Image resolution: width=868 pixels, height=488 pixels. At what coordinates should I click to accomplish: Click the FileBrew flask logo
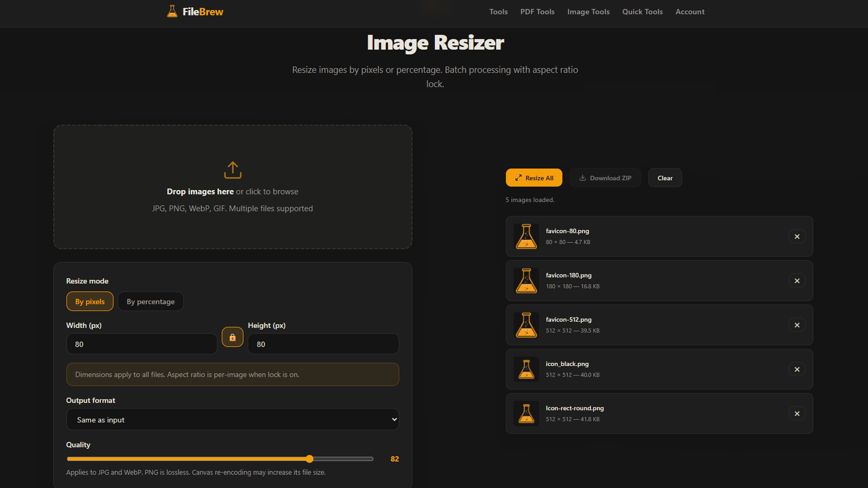(172, 11)
